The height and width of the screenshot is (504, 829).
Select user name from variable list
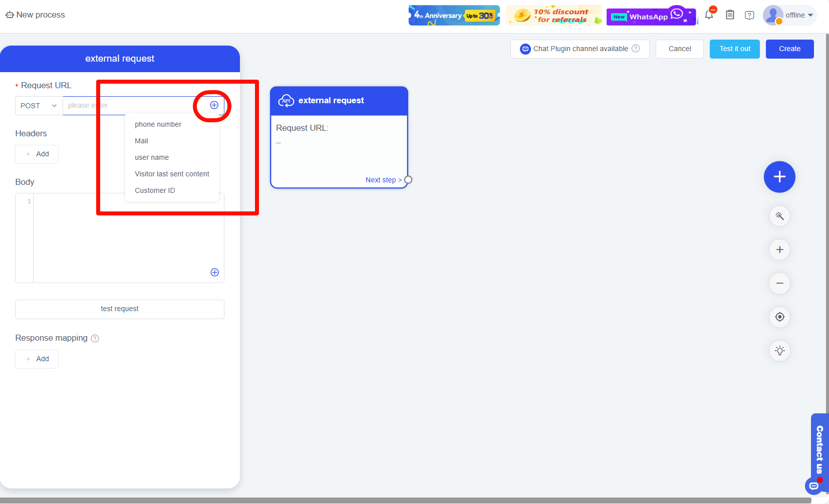(172, 157)
